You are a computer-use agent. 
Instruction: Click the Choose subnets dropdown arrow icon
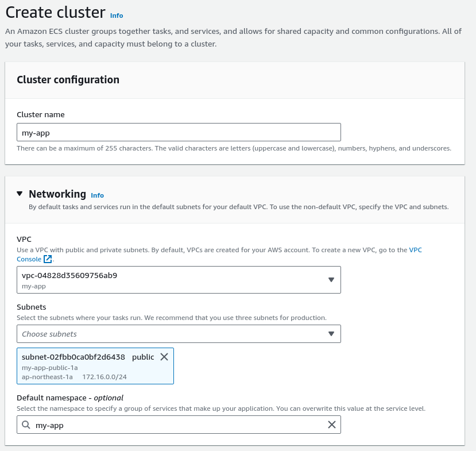pyautogui.click(x=331, y=334)
